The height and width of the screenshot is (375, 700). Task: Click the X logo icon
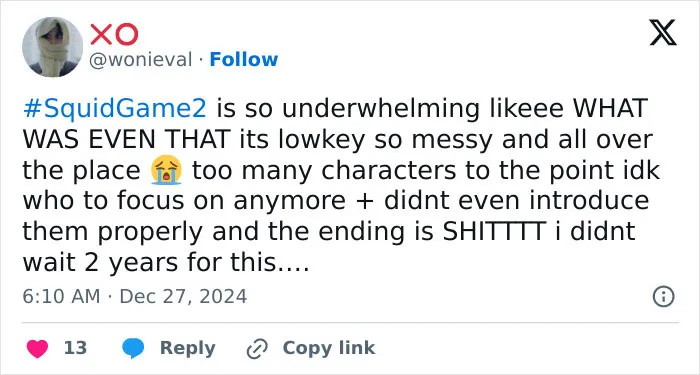663,33
